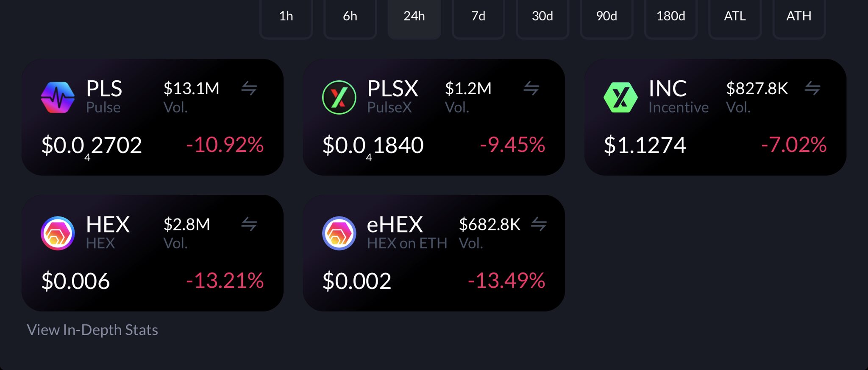Select the 24h timeframe tab
The image size is (868, 370).
[414, 17]
